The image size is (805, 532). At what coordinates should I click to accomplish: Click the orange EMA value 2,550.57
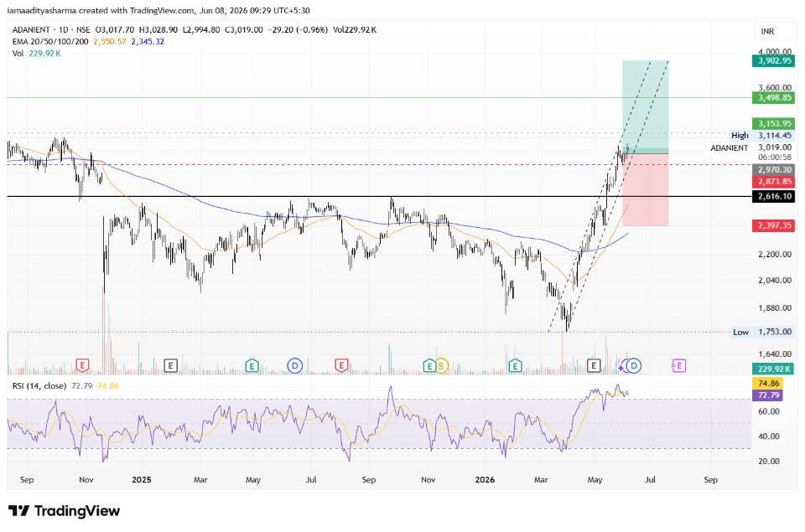pyautogui.click(x=109, y=42)
